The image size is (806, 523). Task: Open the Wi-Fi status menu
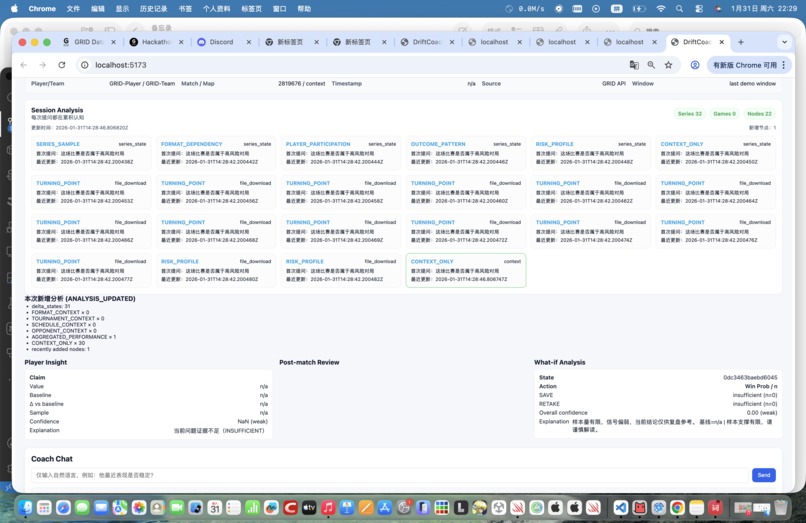click(661, 9)
